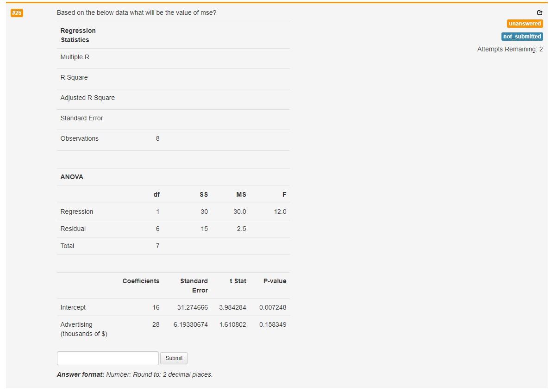Screen dimensions: 551x392
Task: Click the t Stat value 3.984284
Action: pyautogui.click(x=232, y=307)
